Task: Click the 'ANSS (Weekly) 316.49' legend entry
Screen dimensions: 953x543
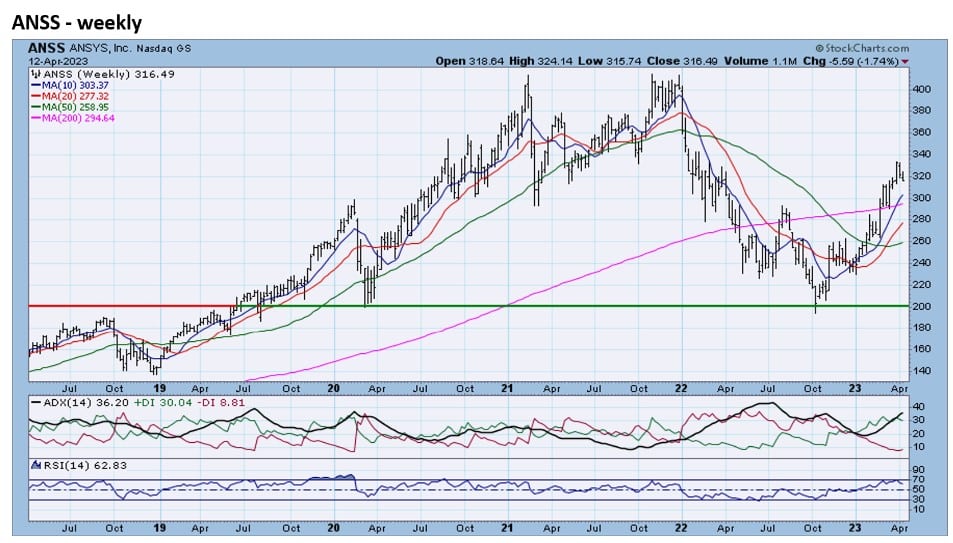Action: coord(108,74)
